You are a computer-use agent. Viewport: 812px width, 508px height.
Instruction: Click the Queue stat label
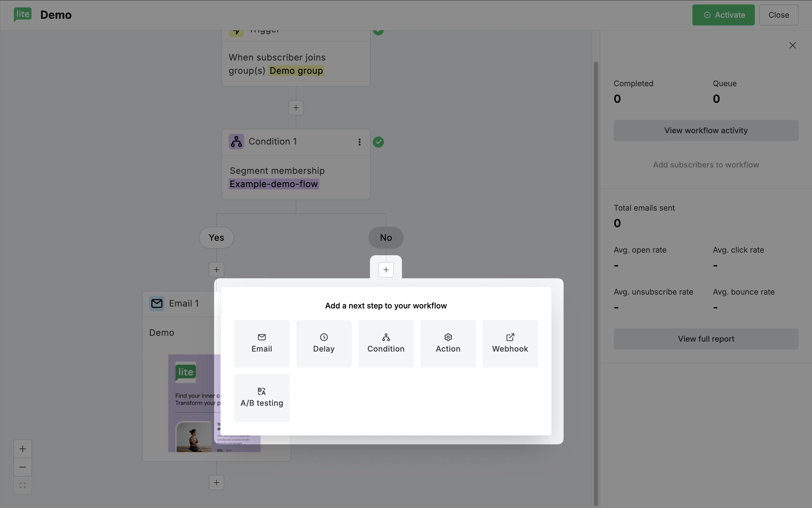click(724, 83)
